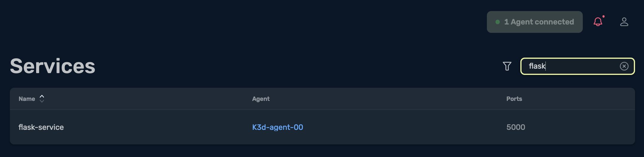
Task: Click the Ports column header
Action: pos(514,99)
